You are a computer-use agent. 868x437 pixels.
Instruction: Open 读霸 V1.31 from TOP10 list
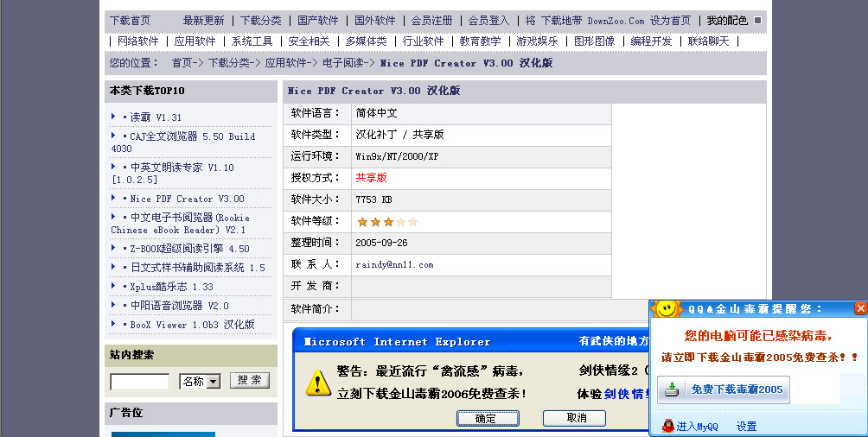(156, 117)
